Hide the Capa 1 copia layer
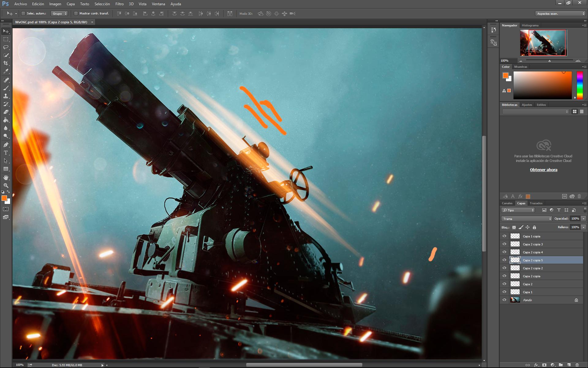588x368 pixels. pos(504,236)
